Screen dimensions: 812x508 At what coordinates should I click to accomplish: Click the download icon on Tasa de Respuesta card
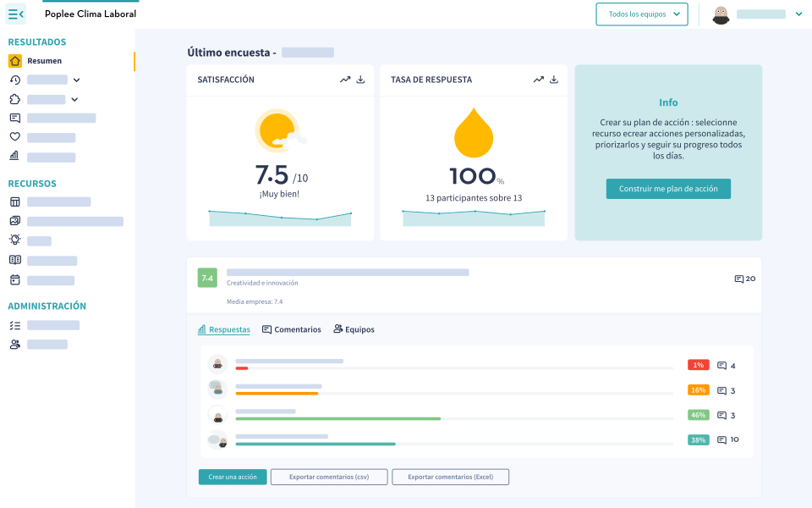click(554, 80)
